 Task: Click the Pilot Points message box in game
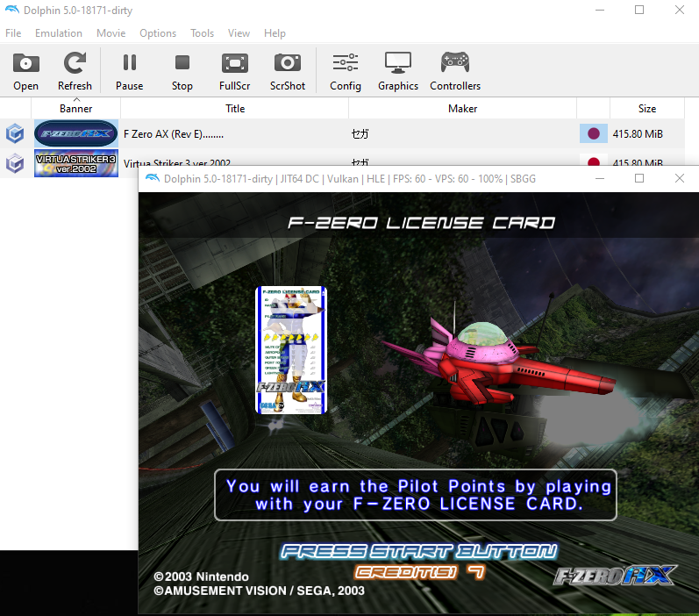(416, 495)
